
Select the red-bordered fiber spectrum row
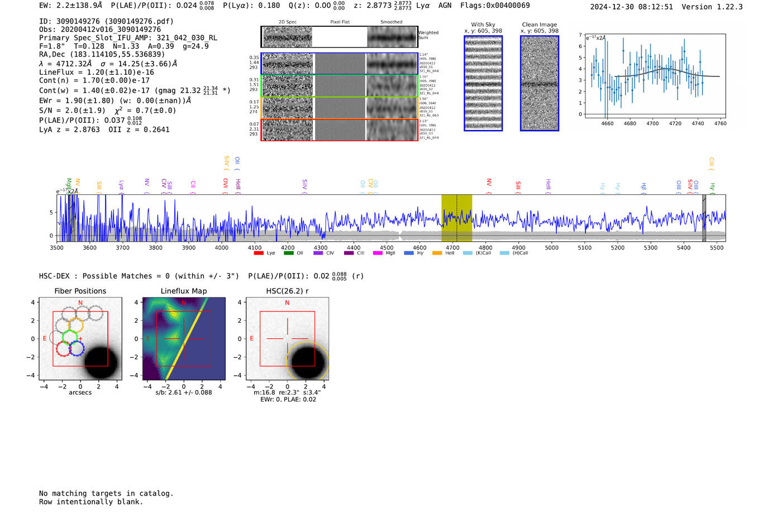tap(340, 130)
